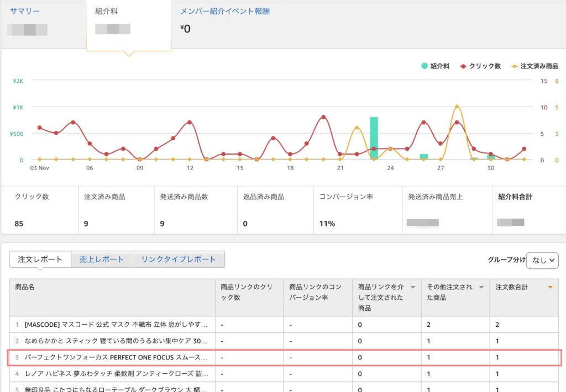Open the リンクタイプレポート tab
Image resolution: width=566 pixels, height=392 pixels.
(x=178, y=259)
